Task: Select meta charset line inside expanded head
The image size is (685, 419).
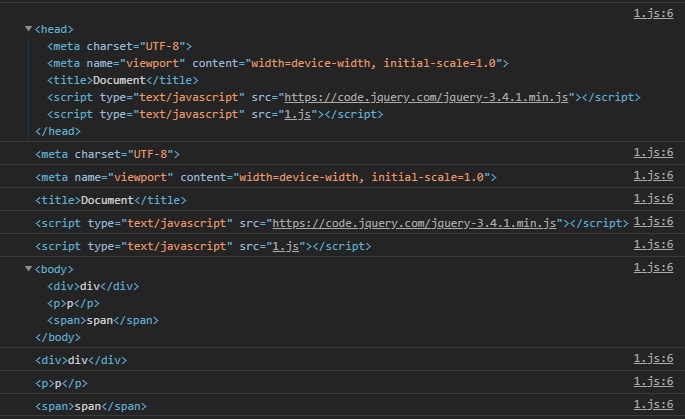Action: coord(120,46)
